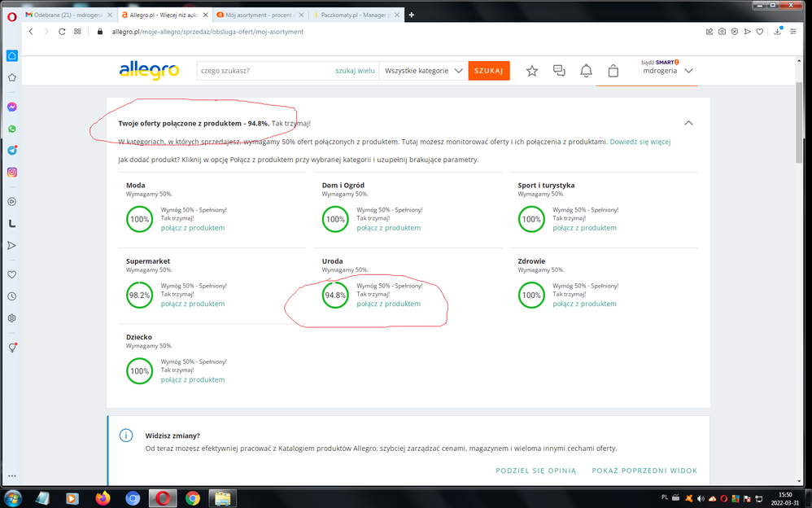
Task: Click połącz z produktem under Moda
Action: tap(193, 228)
